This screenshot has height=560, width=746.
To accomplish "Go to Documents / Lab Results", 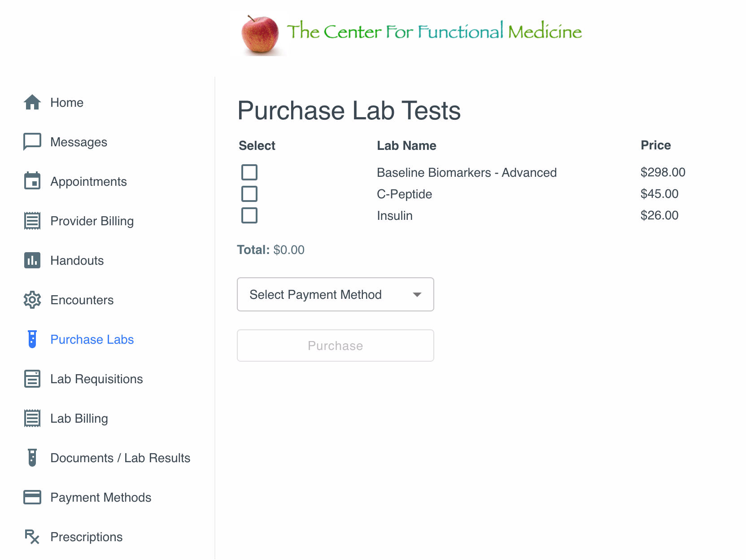I will tap(120, 458).
